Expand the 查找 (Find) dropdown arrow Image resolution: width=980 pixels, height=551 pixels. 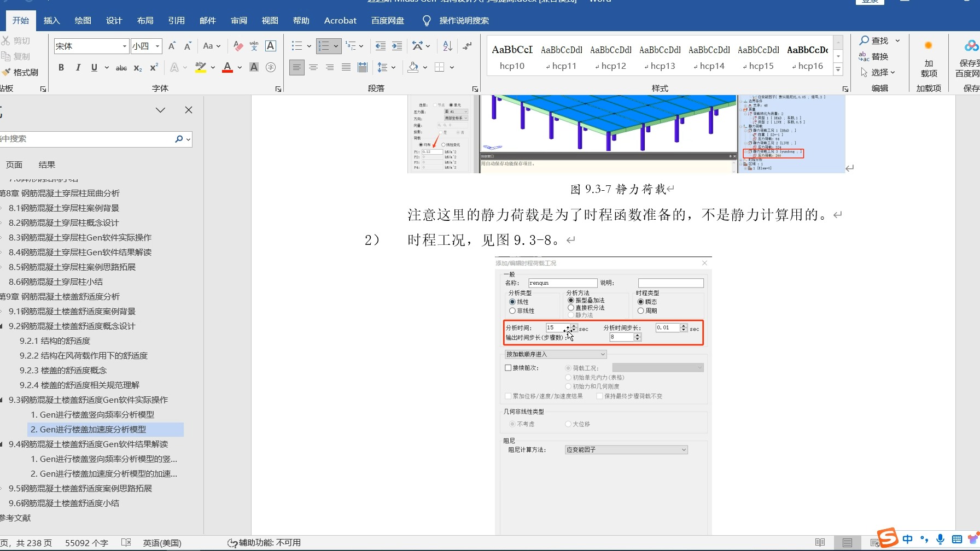point(897,40)
